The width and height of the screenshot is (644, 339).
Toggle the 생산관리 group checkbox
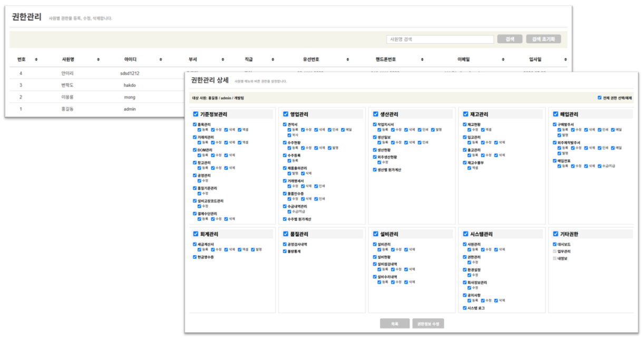tap(375, 114)
